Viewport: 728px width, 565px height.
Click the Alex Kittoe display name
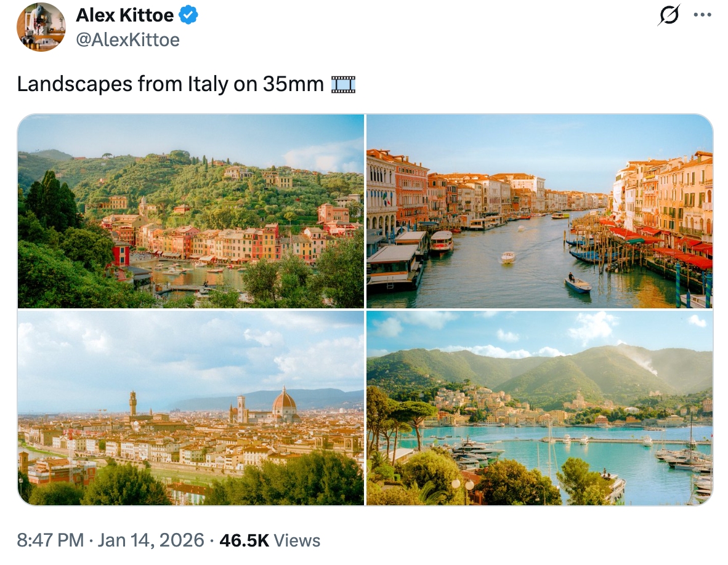[x=124, y=15]
